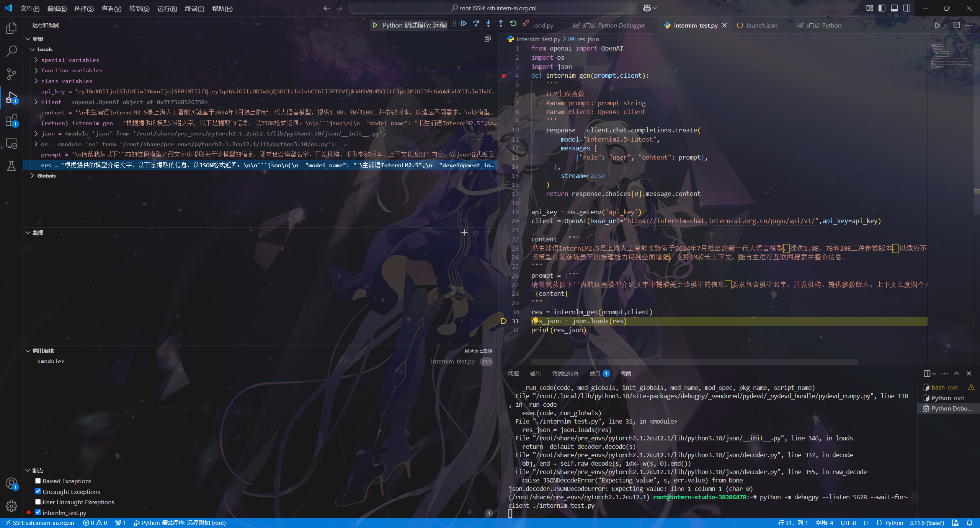The height and width of the screenshot is (528, 980).
Task: Disable Uncaught Exceptions breakpoint
Action: coord(38,491)
